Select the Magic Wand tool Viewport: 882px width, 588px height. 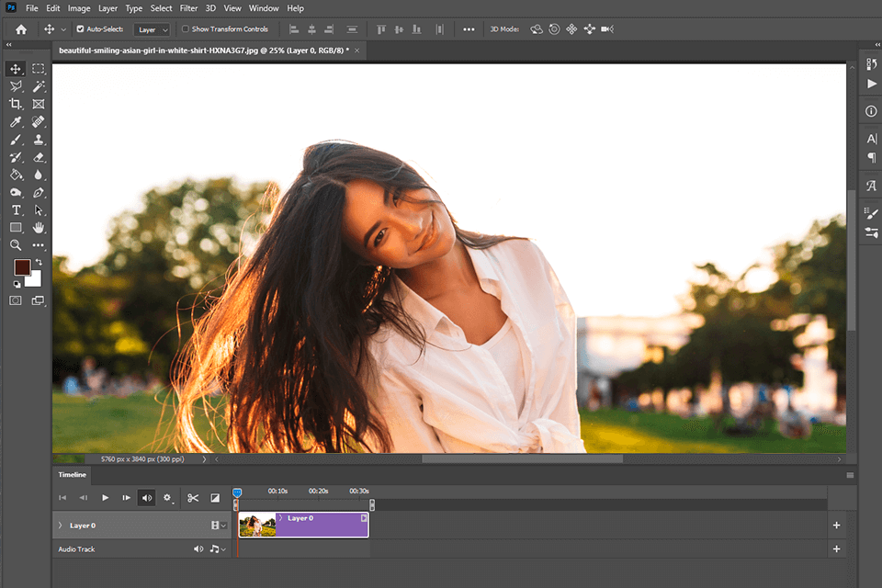tap(39, 86)
